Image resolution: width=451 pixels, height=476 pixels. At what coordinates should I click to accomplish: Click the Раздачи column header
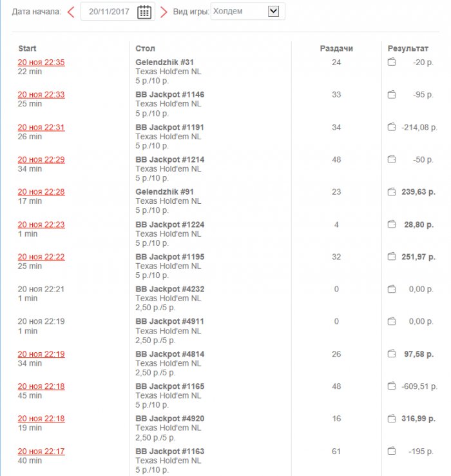point(336,48)
